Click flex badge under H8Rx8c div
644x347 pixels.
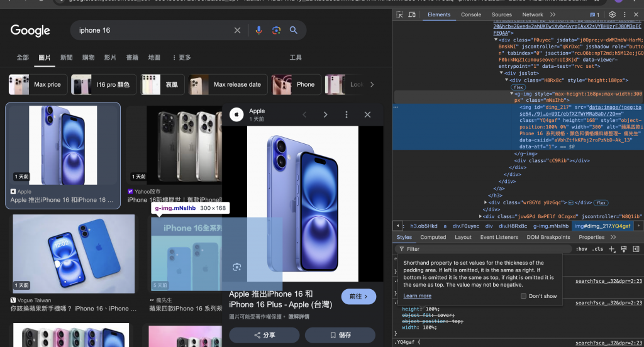pos(518,87)
